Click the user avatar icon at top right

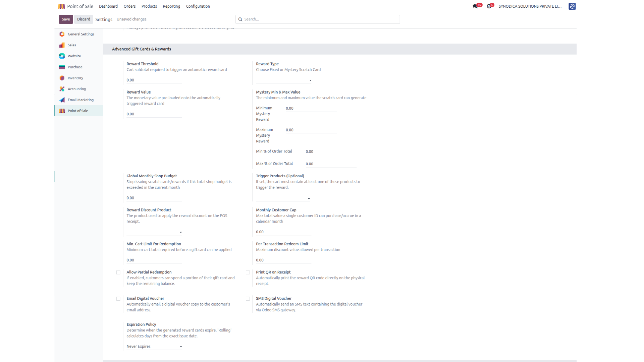click(x=572, y=6)
